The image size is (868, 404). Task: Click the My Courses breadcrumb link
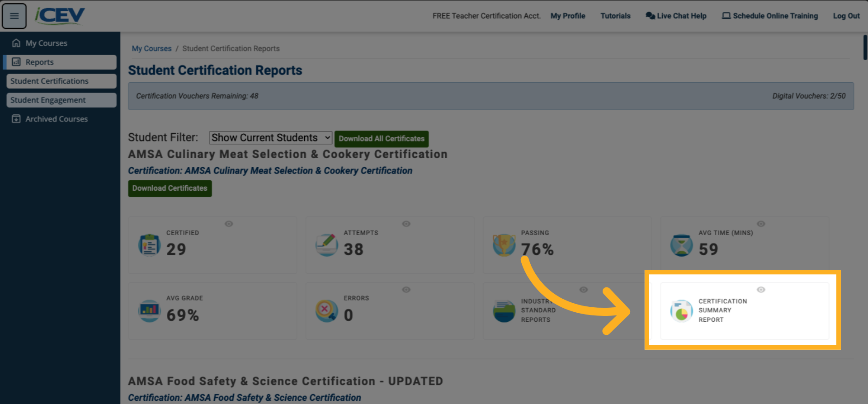coord(151,48)
